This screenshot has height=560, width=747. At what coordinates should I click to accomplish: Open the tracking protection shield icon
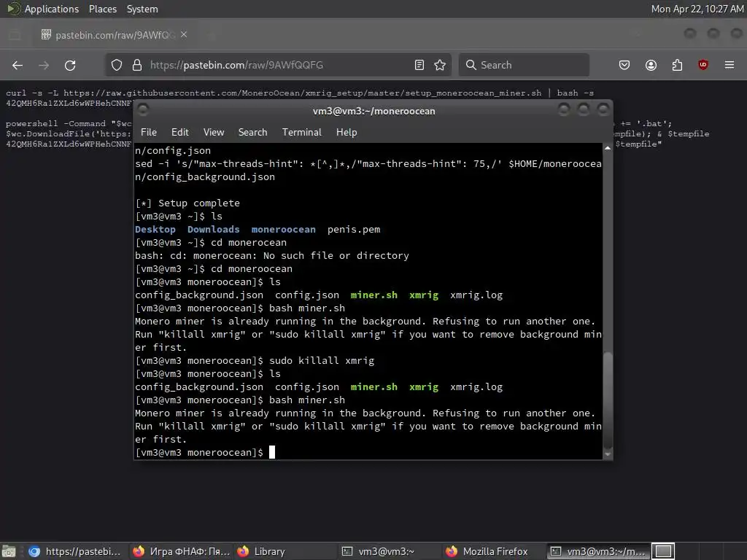click(117, 65)
